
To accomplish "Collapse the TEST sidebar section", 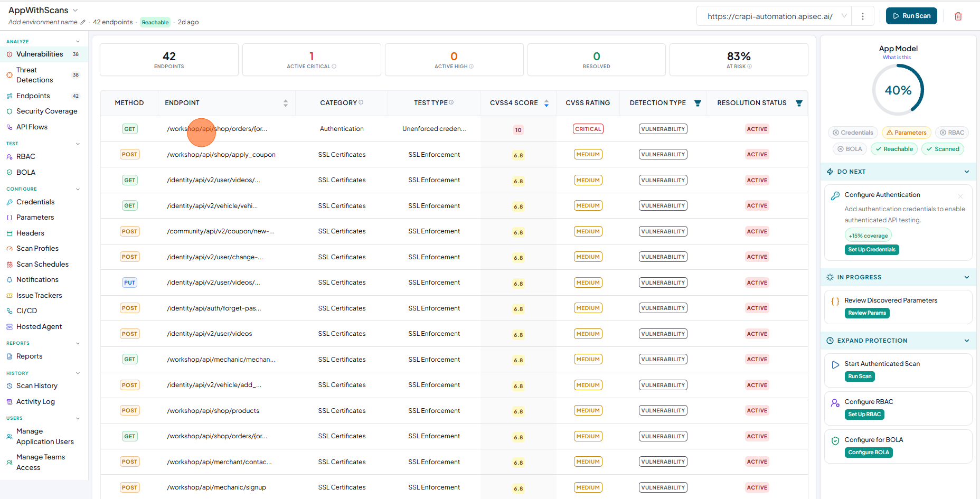I will [x=78, y=144].
